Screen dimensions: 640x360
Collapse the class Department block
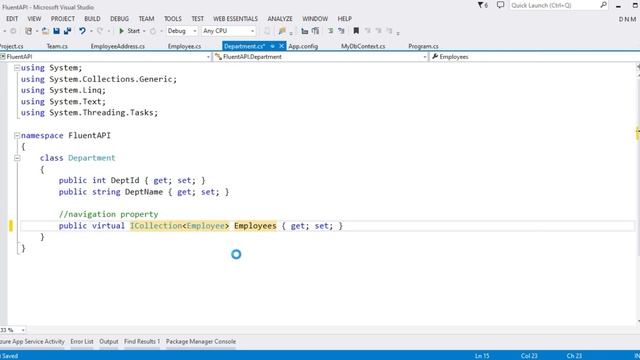17,158
